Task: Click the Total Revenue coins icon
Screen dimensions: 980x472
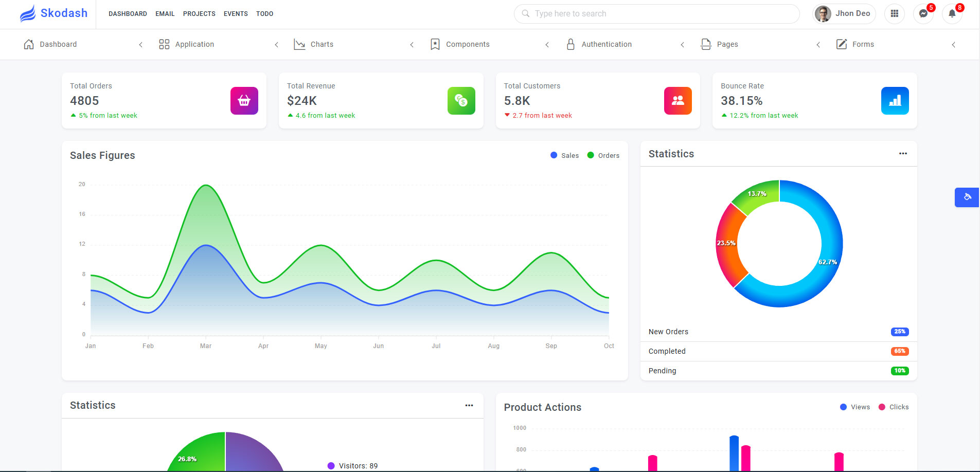Action: click(461, 101)
